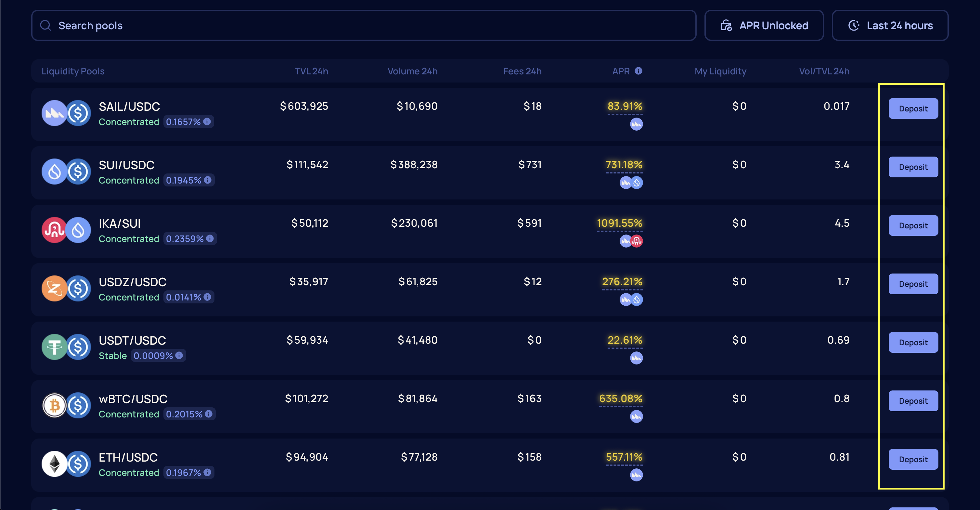Click the red IKA reward icon under 1091.55% APR
The image size is (980, 510).
(637, 241)
